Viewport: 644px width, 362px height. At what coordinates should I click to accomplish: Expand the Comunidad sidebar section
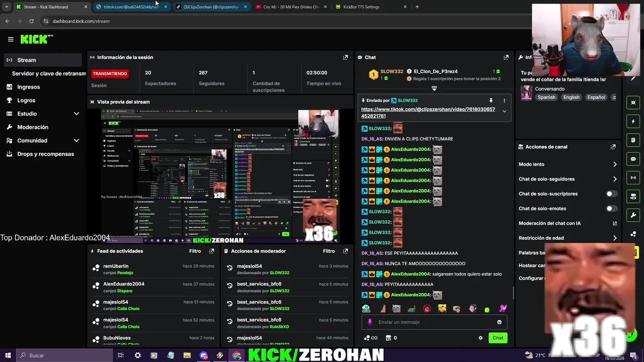click(76, 141)
